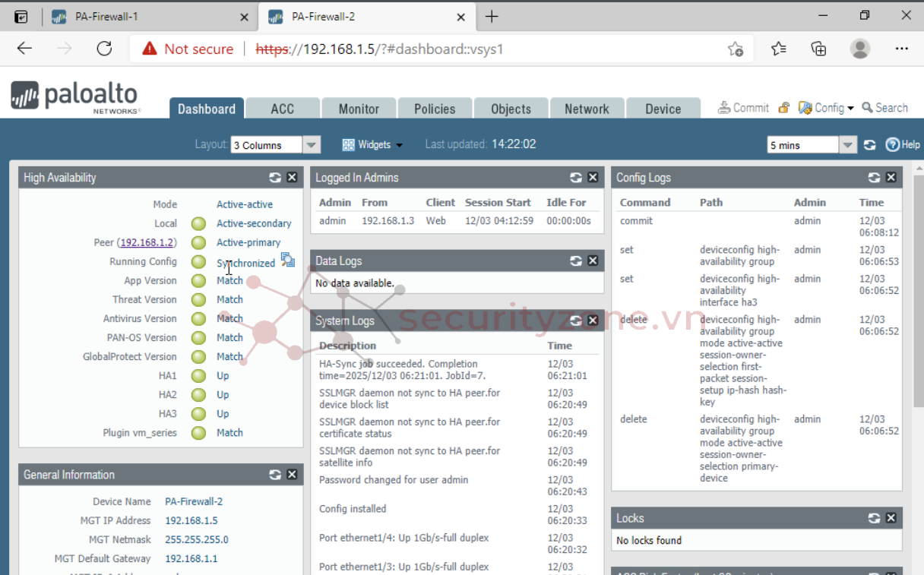
Task: Click the browser address bar URL
Action: [403, 49]
